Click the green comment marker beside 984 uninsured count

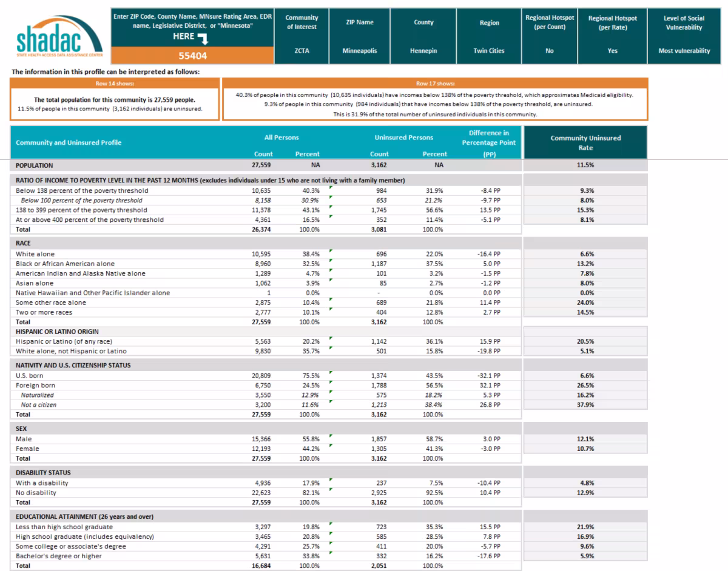tap(331, 187)
